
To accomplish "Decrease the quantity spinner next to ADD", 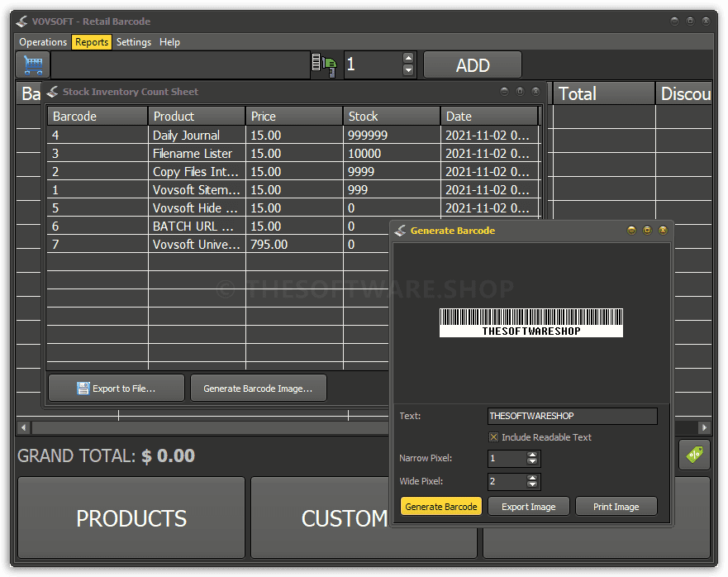I will pyautogui.click(x=408, y=70).
